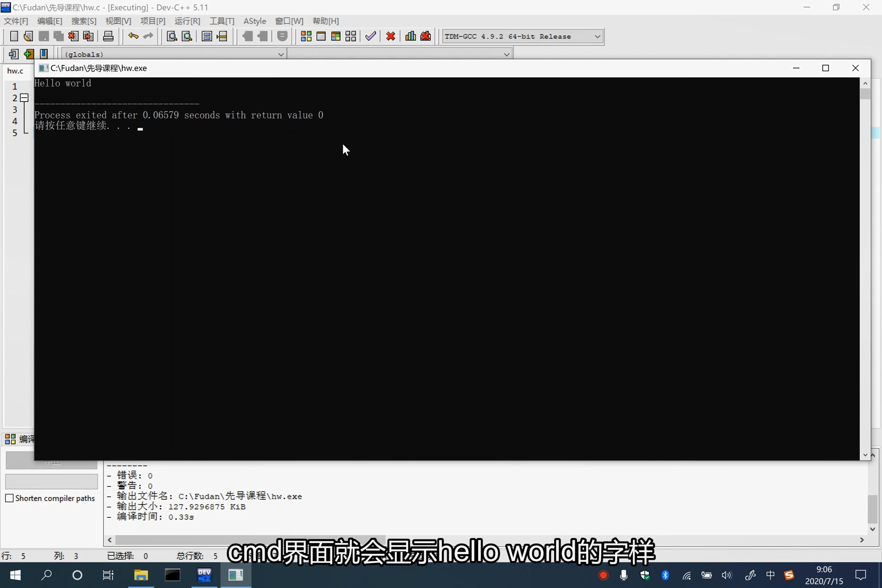The image size is (882, 588).
Task: Click the Go to line icon
Action: pos(222,36)
